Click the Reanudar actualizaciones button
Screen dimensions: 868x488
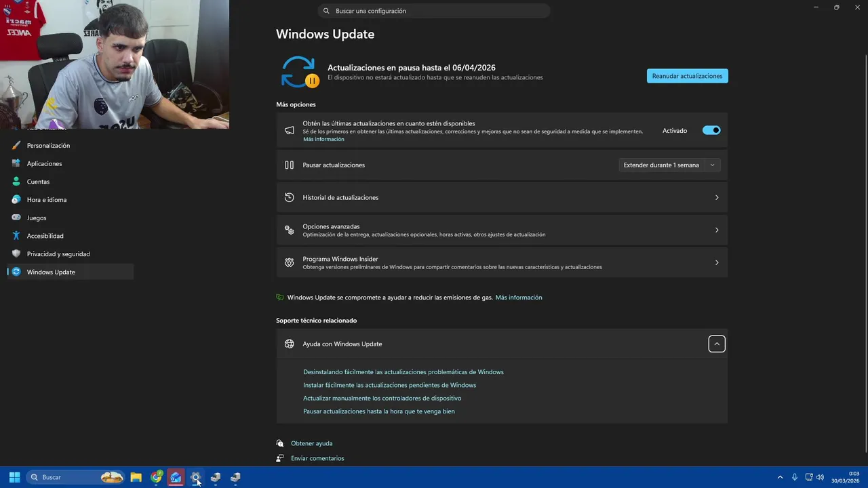tap(687, 76)
